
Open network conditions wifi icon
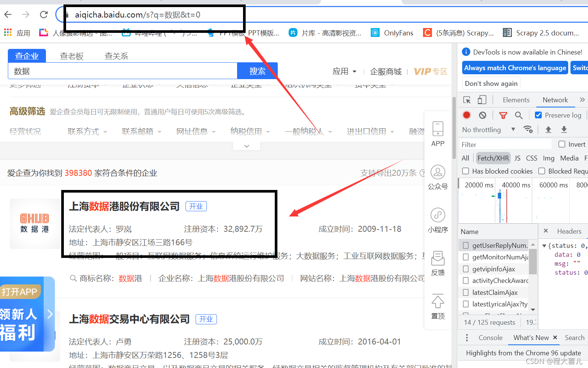pos(528,130)
